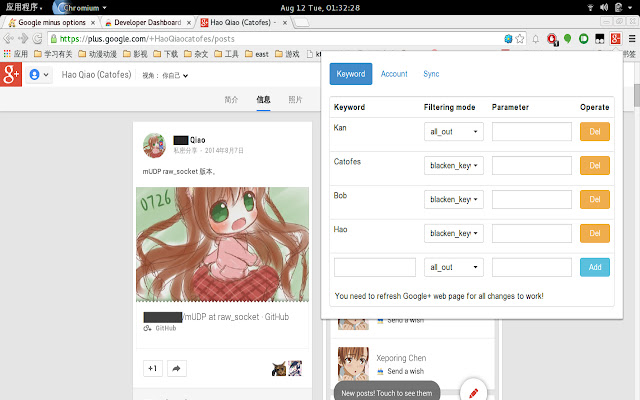Open the mUDP at raw_socket GitHub link
640x400 pixels.
click(216, 317)
